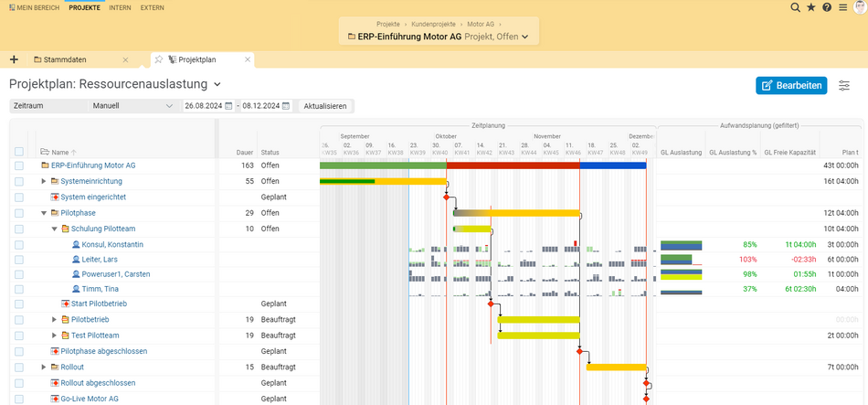Check the System eingerichtet row checkbox
This screenshot has height=405, width=868.
coord(19,197)
